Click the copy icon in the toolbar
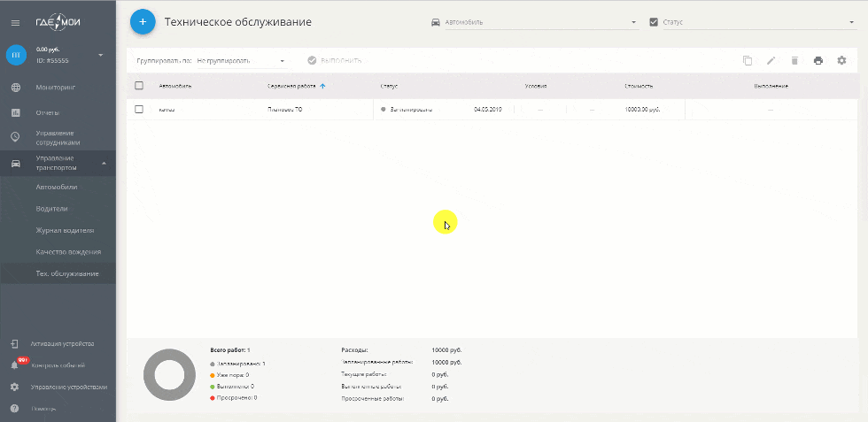Screen dimensions: 868x422 (x=748, y=60)
